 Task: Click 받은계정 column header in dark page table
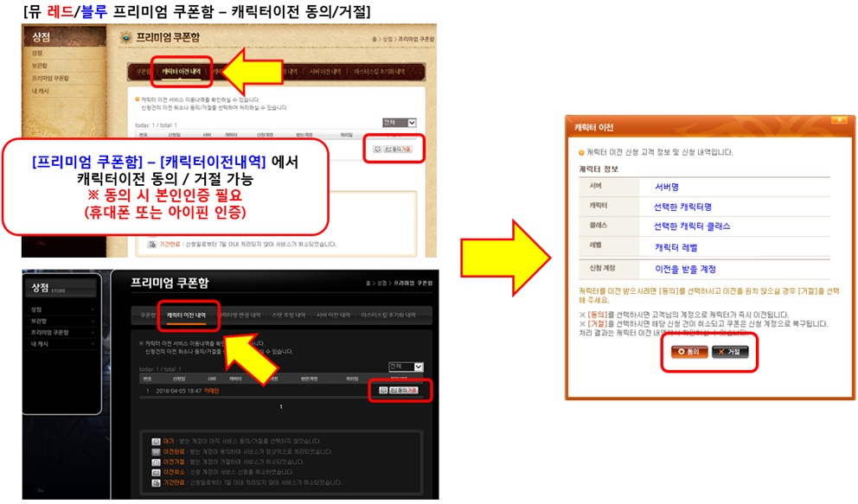pyautogui.click(x=309, y=379)
